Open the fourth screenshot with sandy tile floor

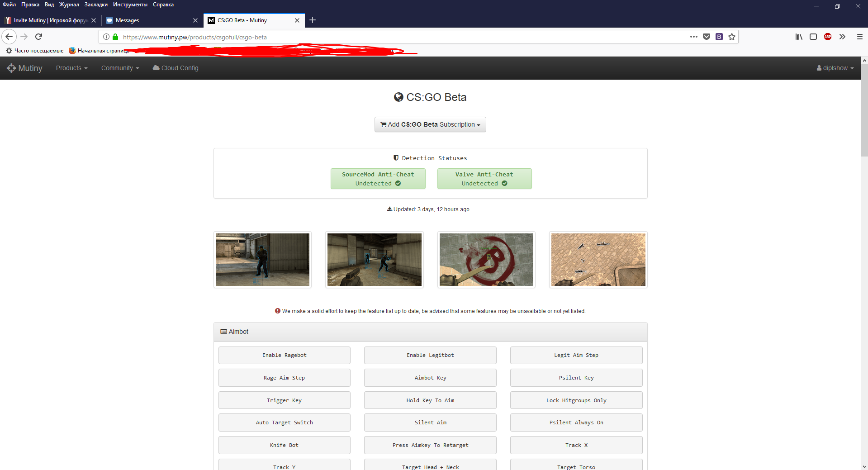coord(598,260)
